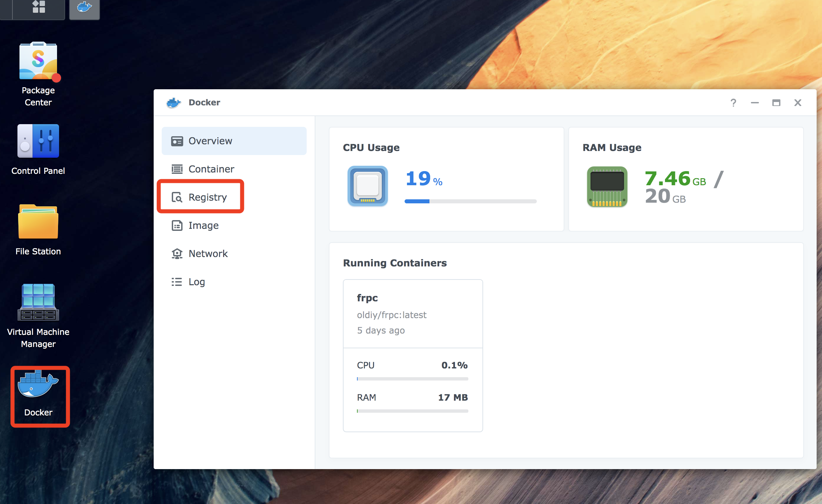Viewport: 822px width, 504px height.
Task: Click the 7.46 GB RAM value
Action: click(675, 179)
